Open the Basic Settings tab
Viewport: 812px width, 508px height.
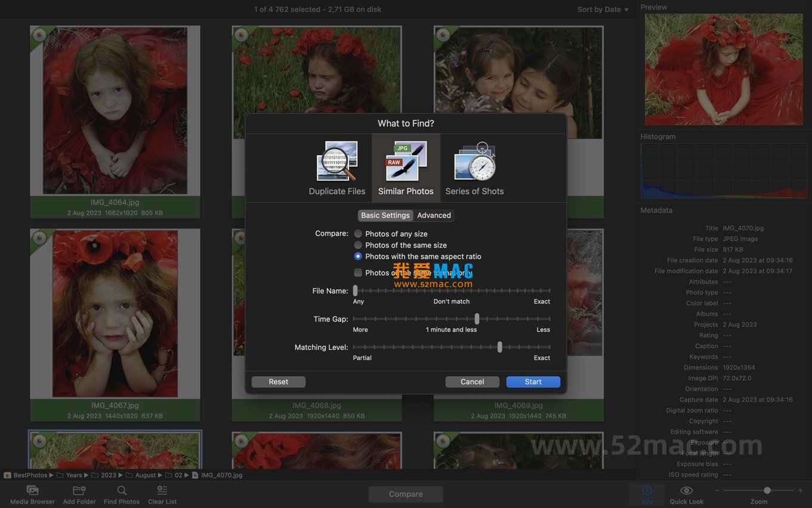[x=385, y=215]
